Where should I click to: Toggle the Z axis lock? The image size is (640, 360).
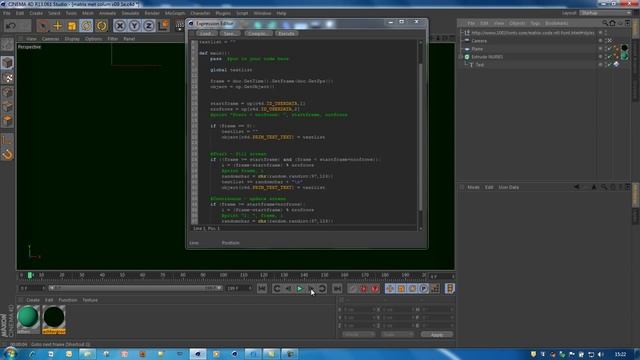click(149, 26)
